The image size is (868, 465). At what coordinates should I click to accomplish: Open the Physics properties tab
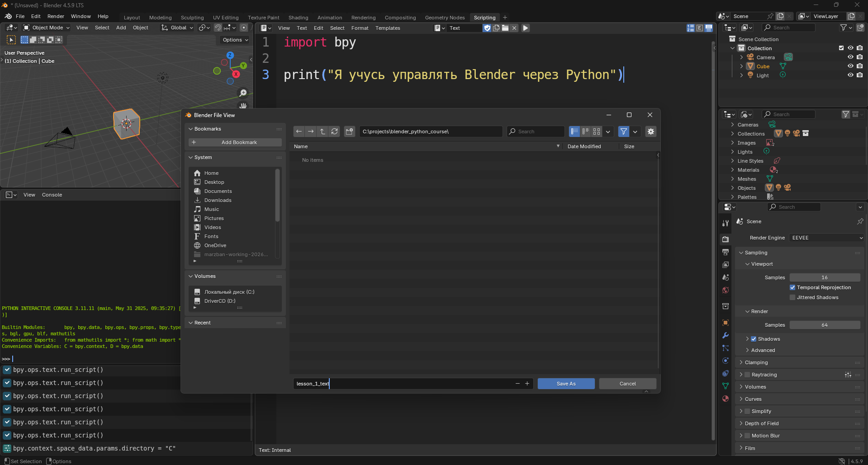(726, 361)
